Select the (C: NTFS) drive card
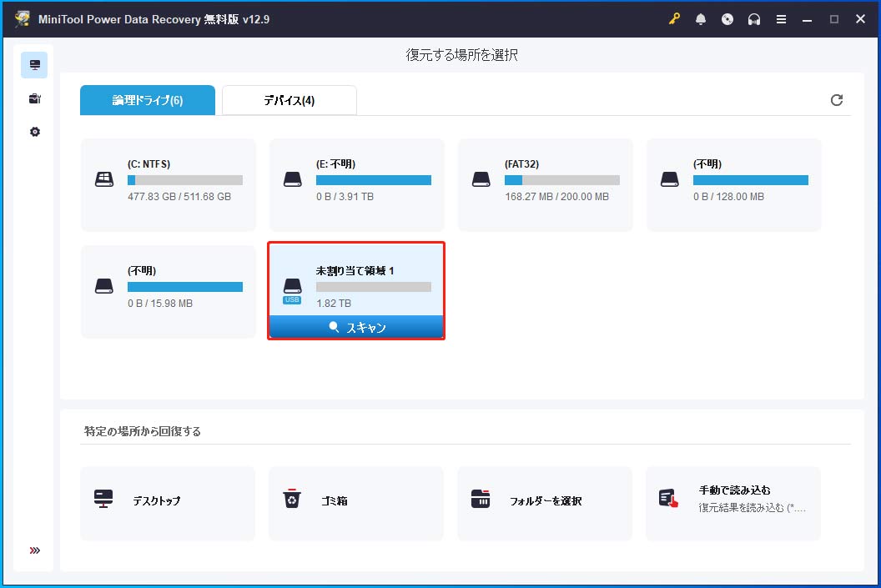The height and width of the screenshot is (588, 881). tap(168, 185)
